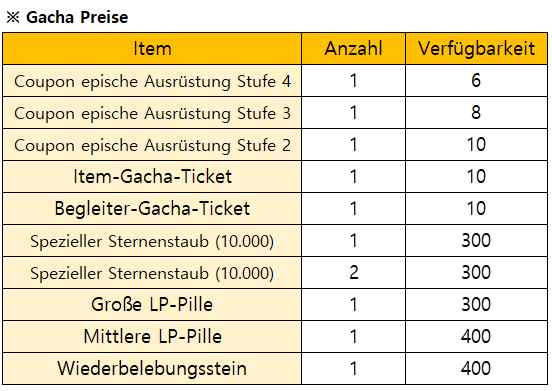This screenshot has height=391, width=552.
Task: Click the Item column header
Action: (x=152, y=49)
